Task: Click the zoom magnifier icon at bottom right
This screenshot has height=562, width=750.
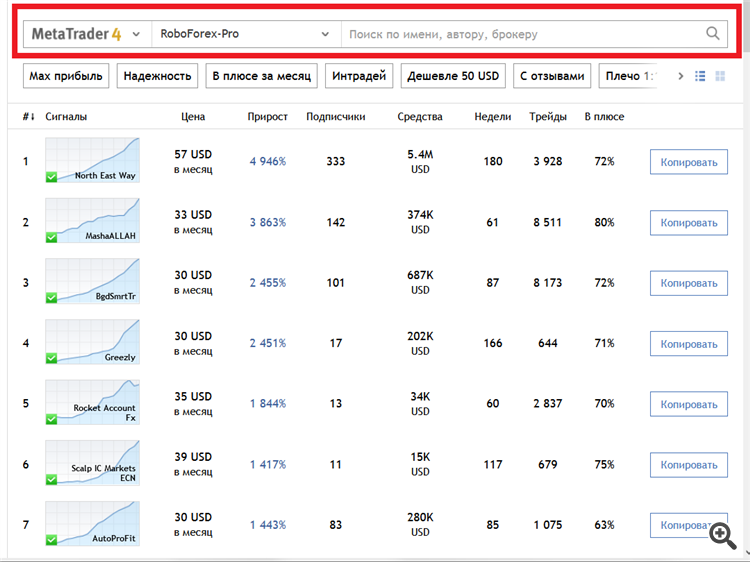Action: tap(722, 535)
